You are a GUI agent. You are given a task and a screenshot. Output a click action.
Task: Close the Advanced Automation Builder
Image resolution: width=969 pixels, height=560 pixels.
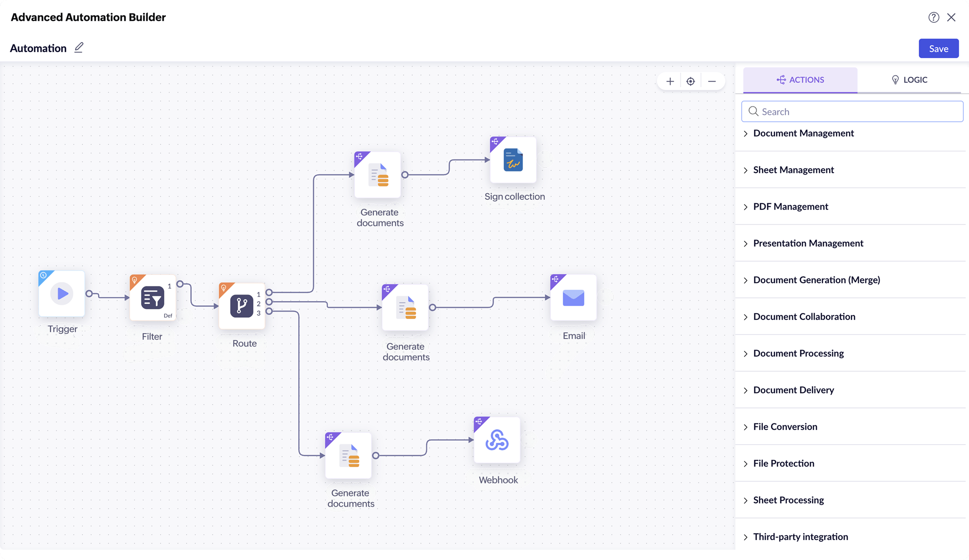(951, 17)
